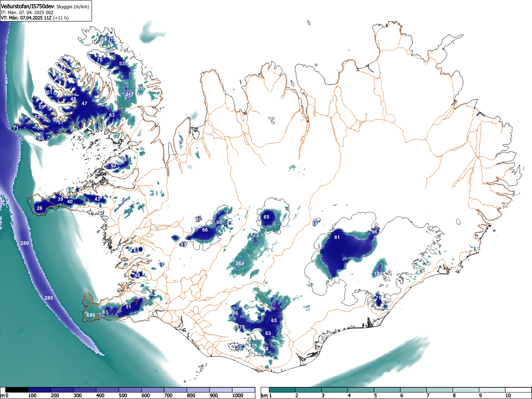
Task: Click the 78 value in south Iceland
Action: [x=241, y=328]
